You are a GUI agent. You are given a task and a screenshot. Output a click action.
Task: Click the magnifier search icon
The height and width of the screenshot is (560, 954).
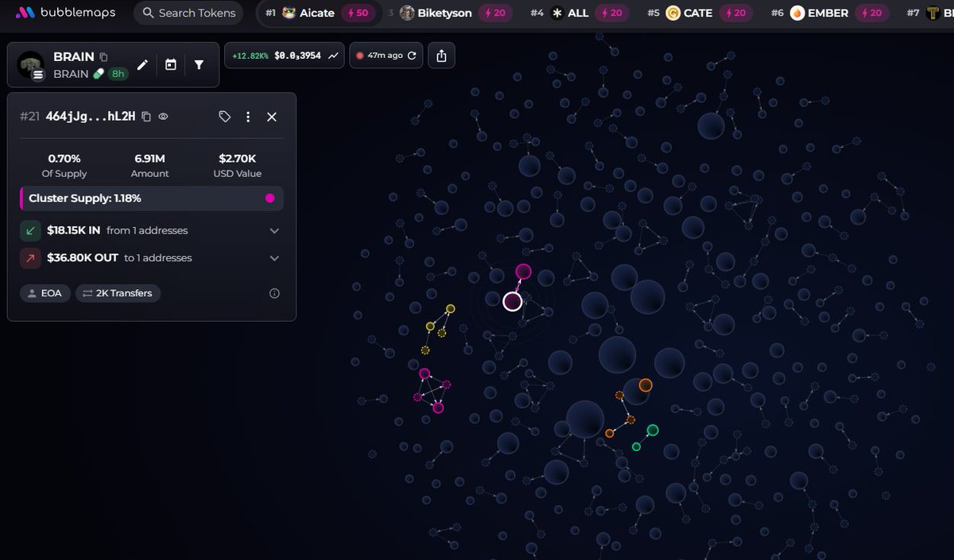148,13
